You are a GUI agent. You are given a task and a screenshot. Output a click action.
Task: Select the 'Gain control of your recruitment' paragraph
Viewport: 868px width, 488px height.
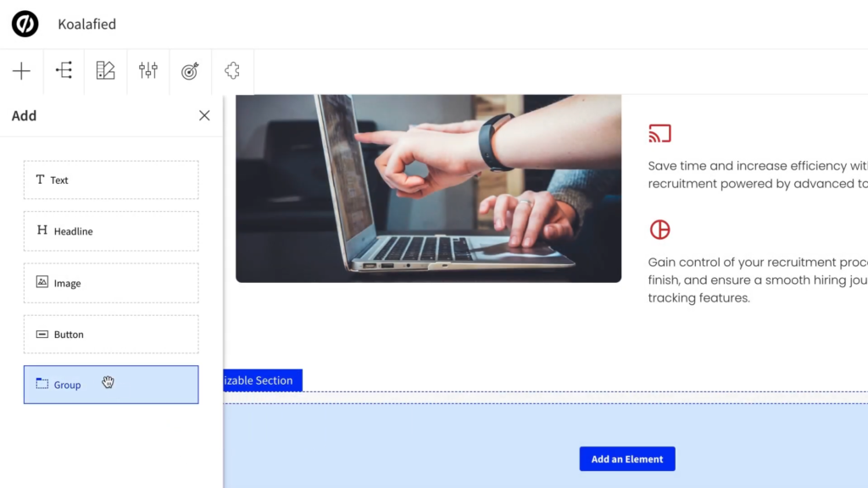[x=758, y=280]
